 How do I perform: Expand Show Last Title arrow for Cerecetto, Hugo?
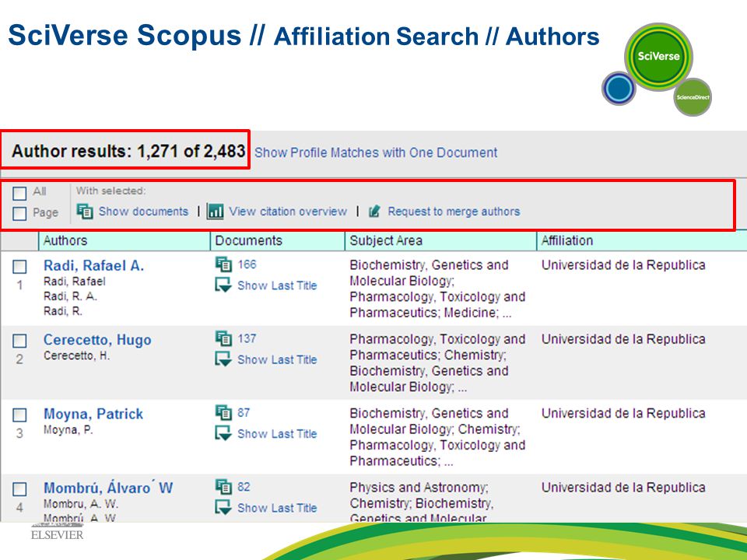pos(223,359)
